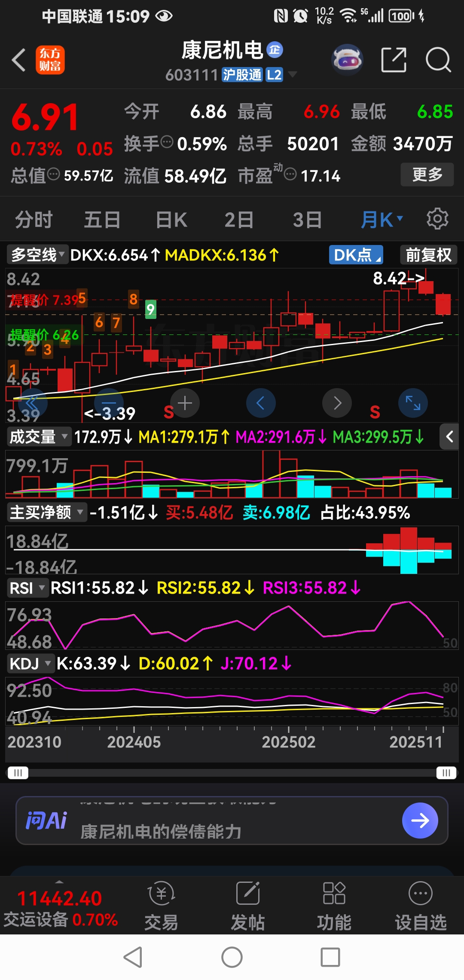
Task: Open 功能 functions icon
Action: click(x=334, y=906)
